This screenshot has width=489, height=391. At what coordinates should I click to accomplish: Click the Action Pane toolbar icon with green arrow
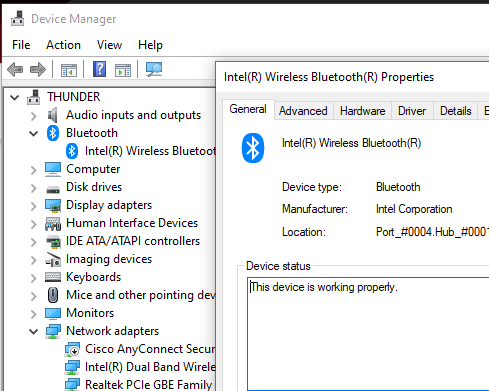coord(123,70)
